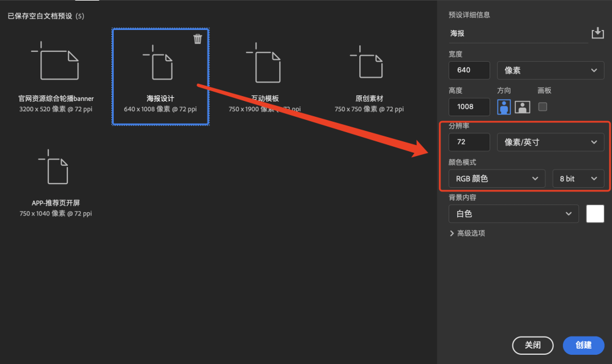Delete the 海报设计 preset with trash icon

click(x=198, y=39)
